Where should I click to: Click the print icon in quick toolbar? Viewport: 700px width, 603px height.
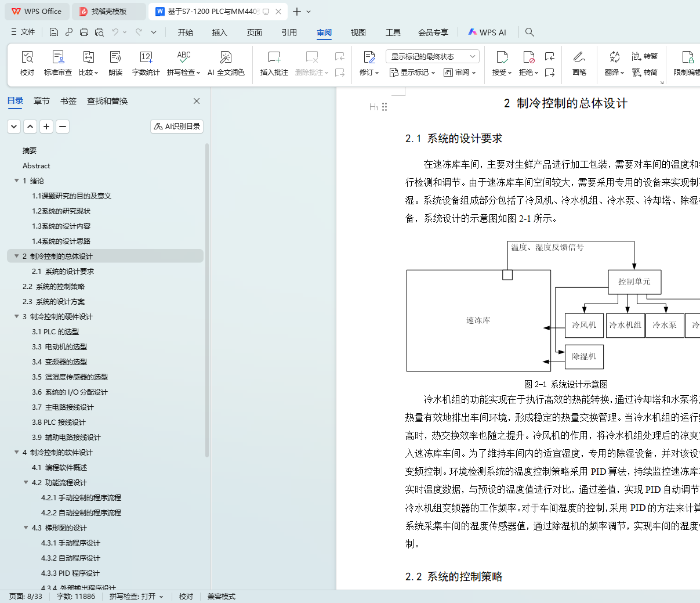[x=84, y=32]
